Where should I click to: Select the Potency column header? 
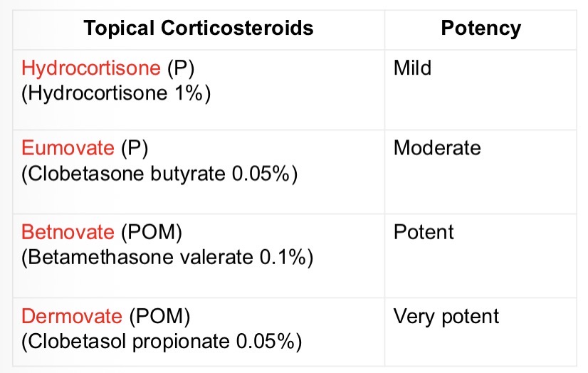[481, 28]
